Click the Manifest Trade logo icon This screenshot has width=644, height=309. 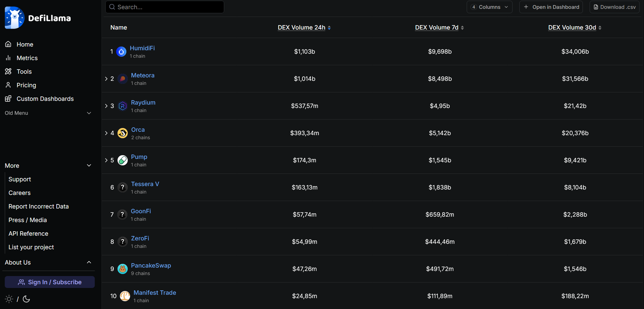[125, 296]
